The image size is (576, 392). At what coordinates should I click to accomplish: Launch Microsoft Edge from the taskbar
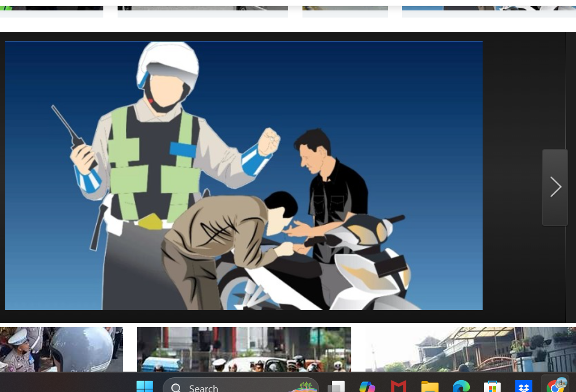click(461, 387)
